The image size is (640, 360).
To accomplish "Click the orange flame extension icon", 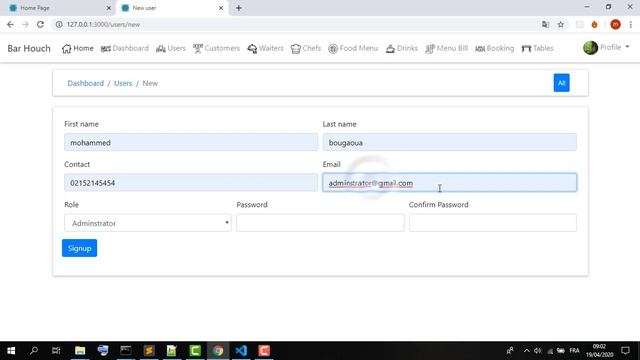I will tap(594, 24).
